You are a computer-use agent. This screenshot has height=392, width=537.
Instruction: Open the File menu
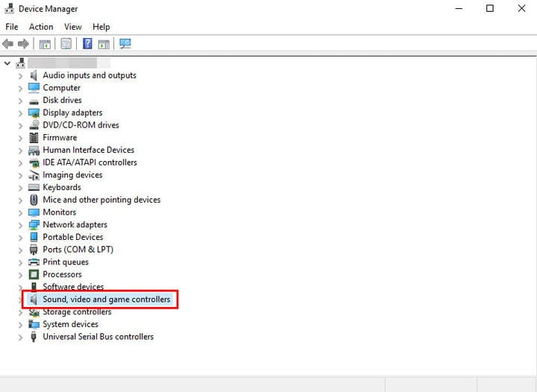pyautogui.click(x=12, y=27)
